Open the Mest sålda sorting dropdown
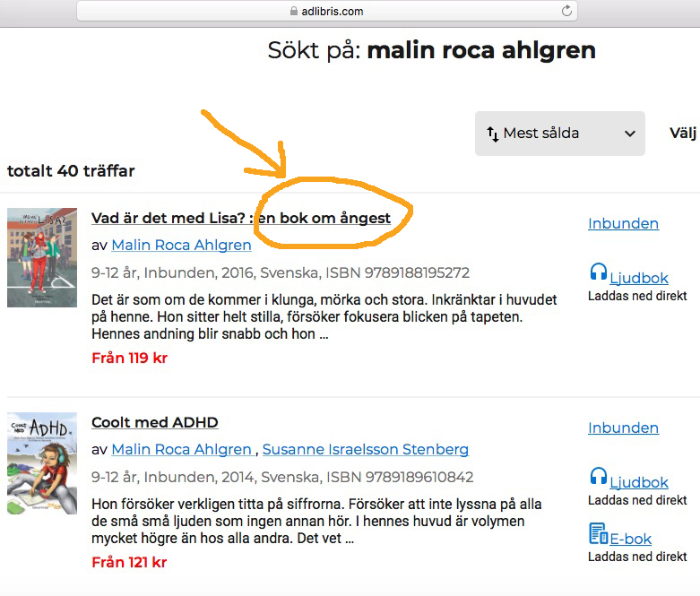The image size is (700, 596). tap(560, 134)
